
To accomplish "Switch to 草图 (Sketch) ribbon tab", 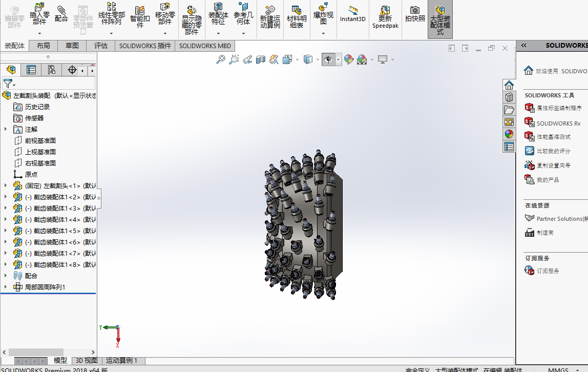I will click(x=72, y=46).
